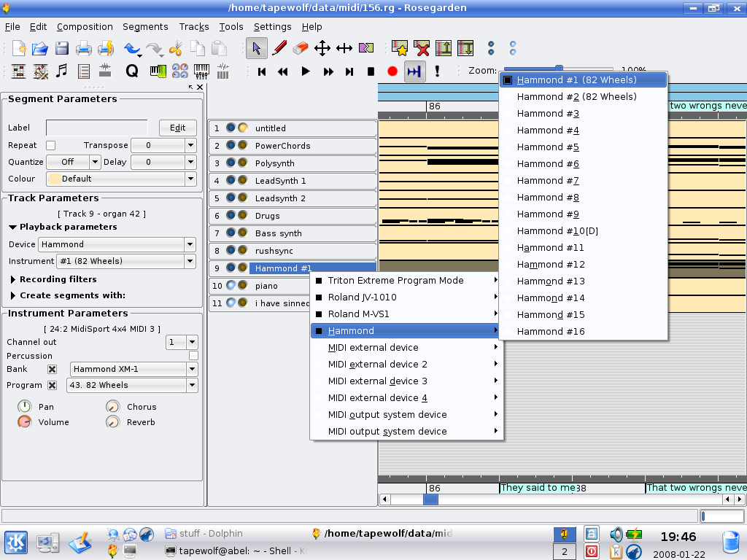
Task: Open the Segments menu
Action: point(145,27)
